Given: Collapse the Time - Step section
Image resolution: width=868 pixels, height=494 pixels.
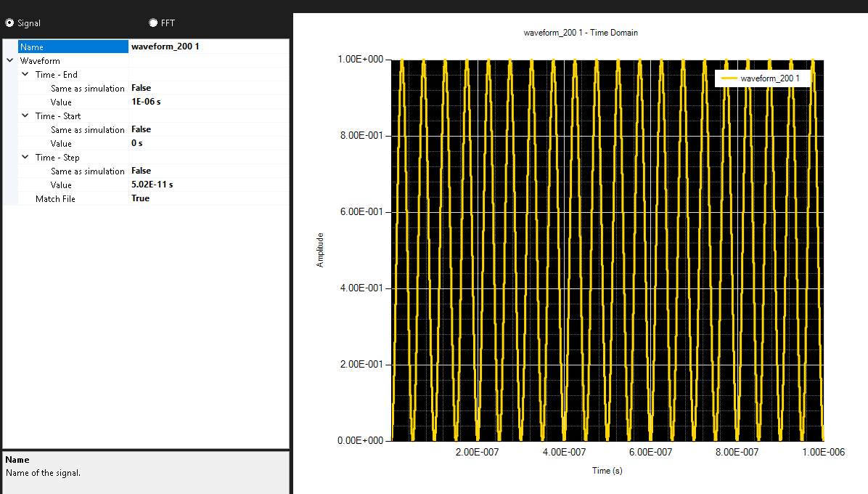Looking at the screenshot, I should point(25,158).
